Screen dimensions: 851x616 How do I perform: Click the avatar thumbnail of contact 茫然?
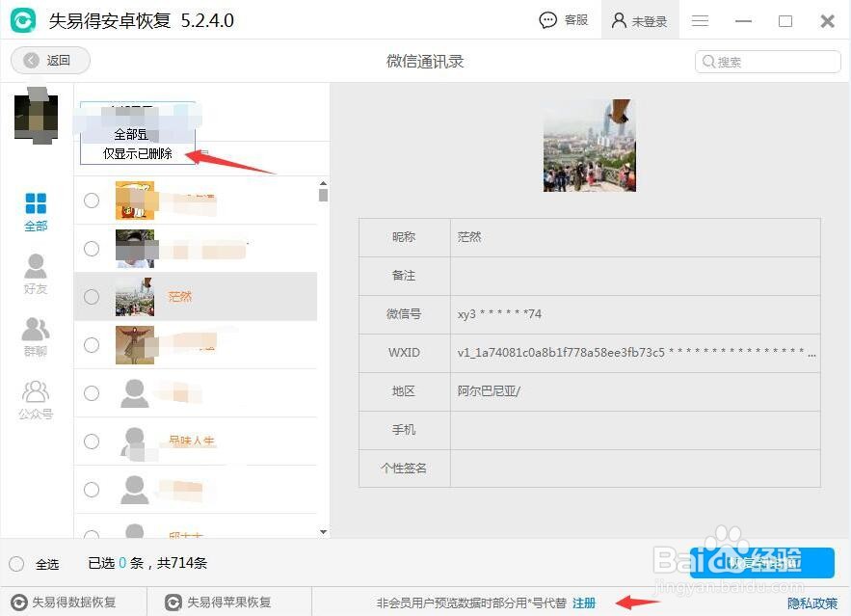[x=135, y=297]
